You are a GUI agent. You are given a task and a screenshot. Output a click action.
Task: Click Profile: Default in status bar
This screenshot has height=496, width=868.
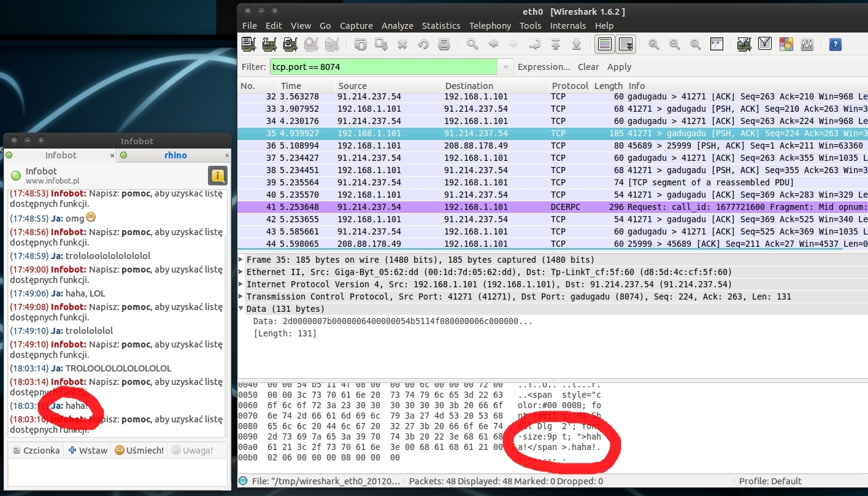[x=770, y=481]
